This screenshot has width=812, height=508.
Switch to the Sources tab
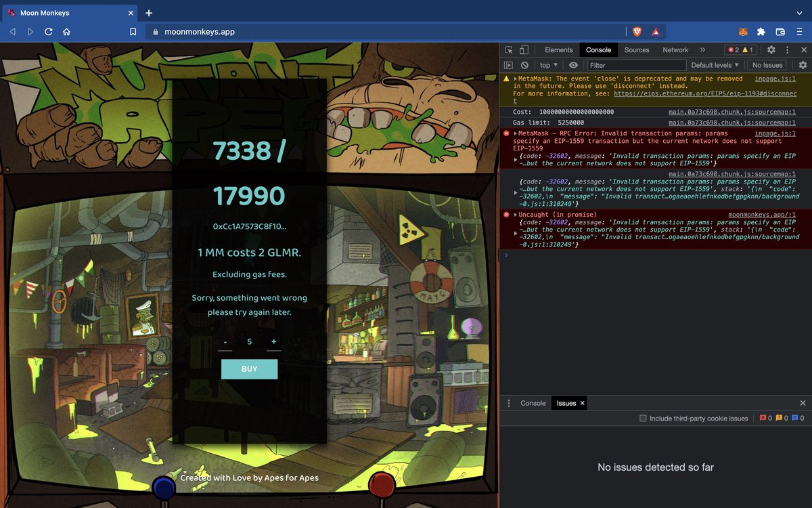[637, 50]
